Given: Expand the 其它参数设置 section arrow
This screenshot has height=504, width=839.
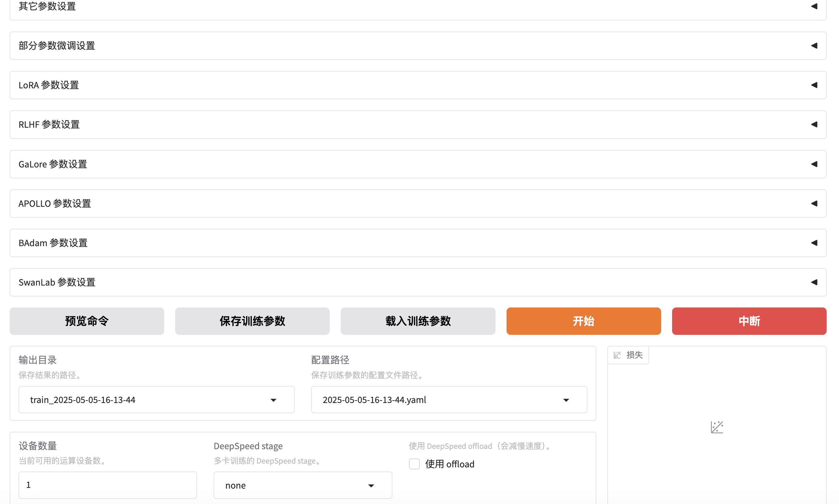Looking at the screenshot, I should (x=814, y=7).
